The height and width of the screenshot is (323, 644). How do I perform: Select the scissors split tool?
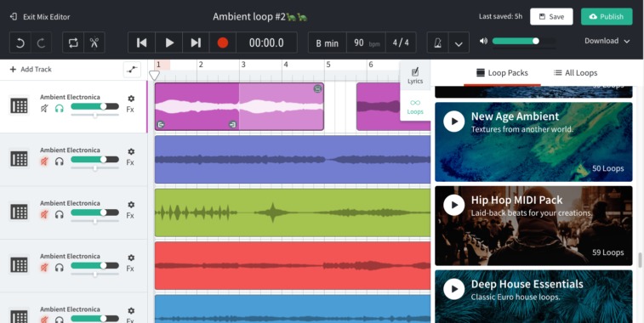[x=94, y=42]
